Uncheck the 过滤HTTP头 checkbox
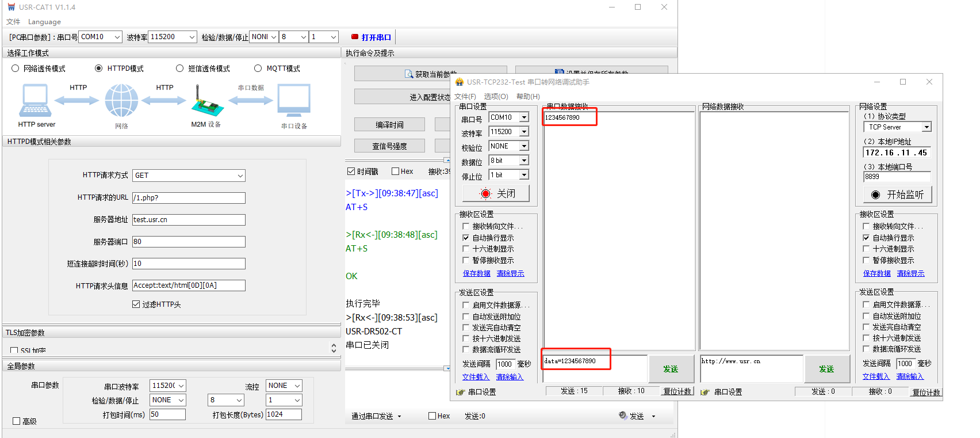Image resolution: width=980 pixels, height=438 pixels. (x=136, y=304)
